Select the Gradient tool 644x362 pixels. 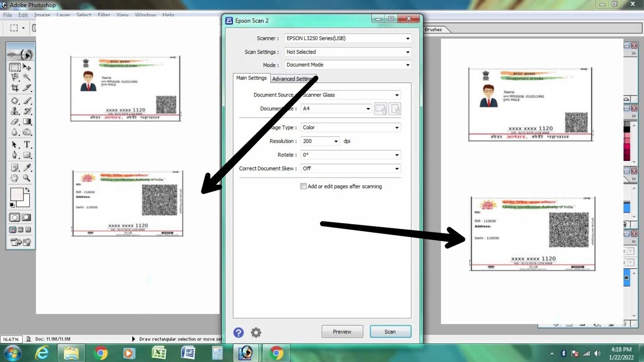27,122
